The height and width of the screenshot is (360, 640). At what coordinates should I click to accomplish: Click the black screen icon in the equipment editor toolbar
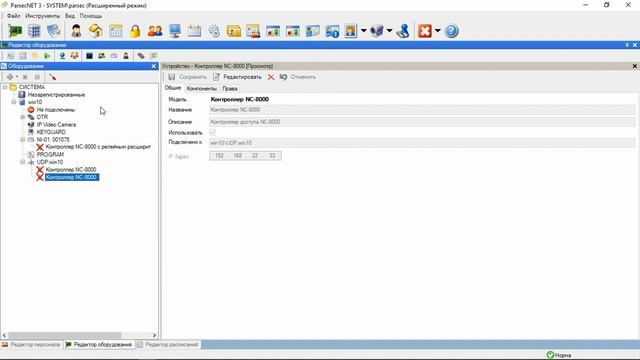tap(89, 56)
